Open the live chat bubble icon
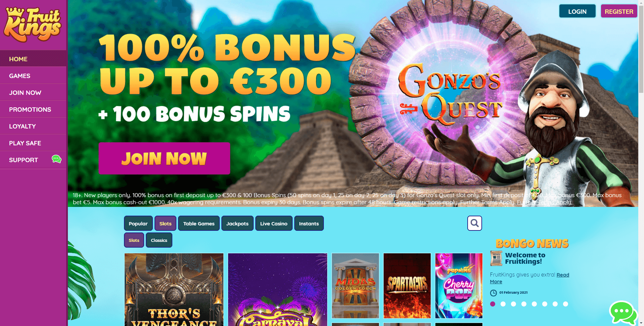This screenshot has width=644, height=326. 623,313
